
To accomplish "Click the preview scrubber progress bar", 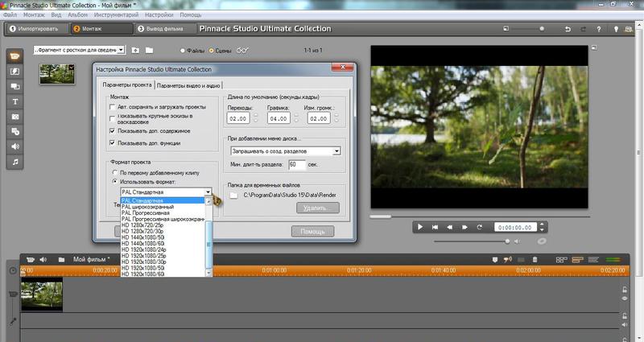I will [x=479, y=216].
